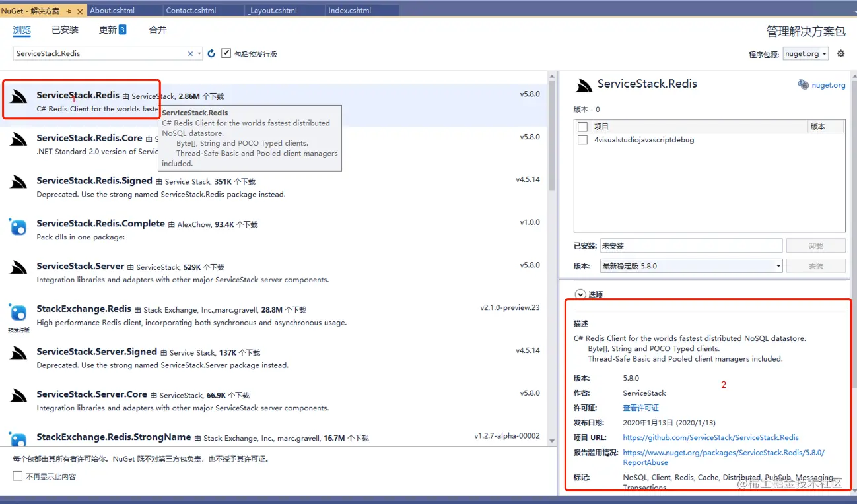Open the About.cshtml document tab
The width and height of the screenshot is (857, 504).
tap(125, 11)
